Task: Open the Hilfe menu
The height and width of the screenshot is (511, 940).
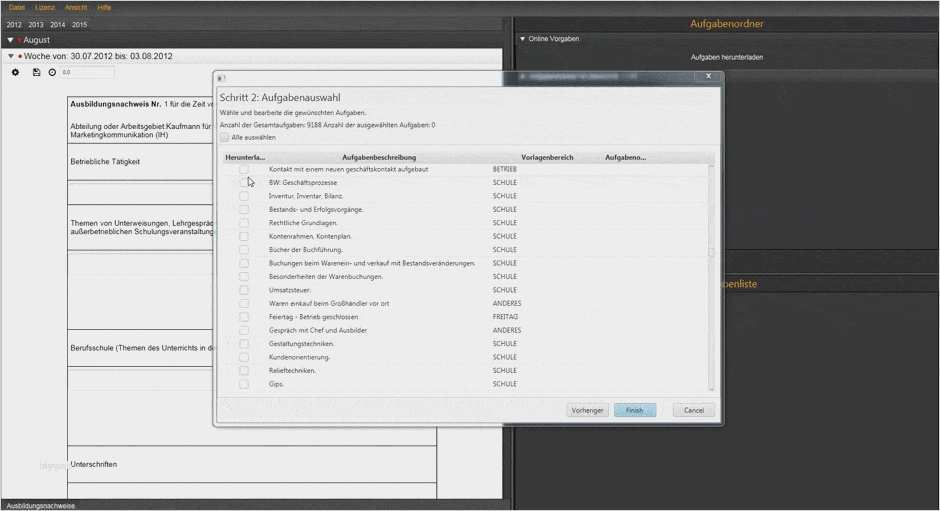Action: point(104,7)
